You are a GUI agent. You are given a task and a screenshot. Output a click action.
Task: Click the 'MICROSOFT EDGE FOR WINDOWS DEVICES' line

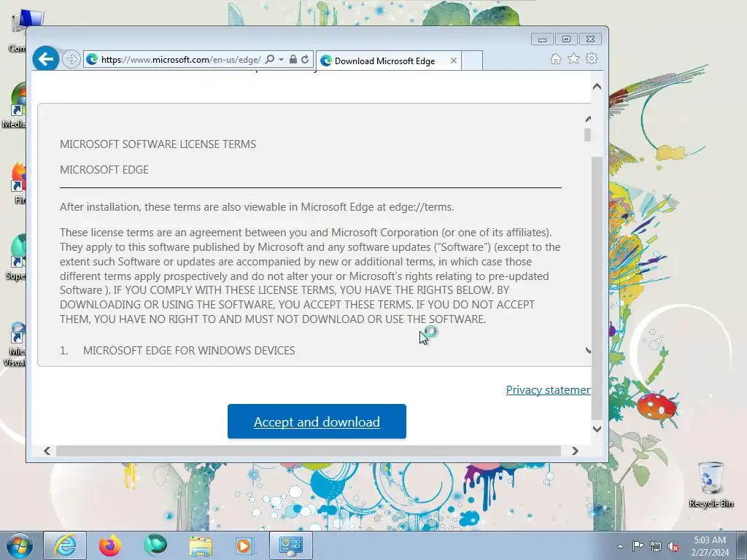(x=189, y=351)
